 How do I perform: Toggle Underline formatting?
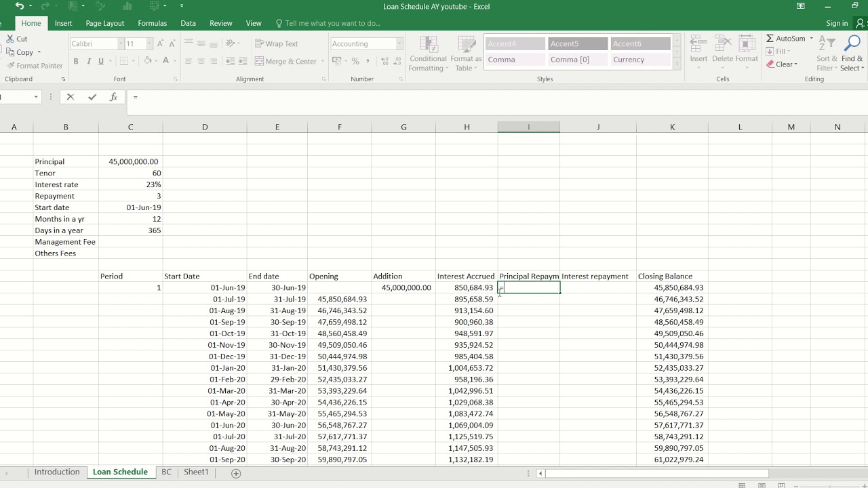pos(101,61)
